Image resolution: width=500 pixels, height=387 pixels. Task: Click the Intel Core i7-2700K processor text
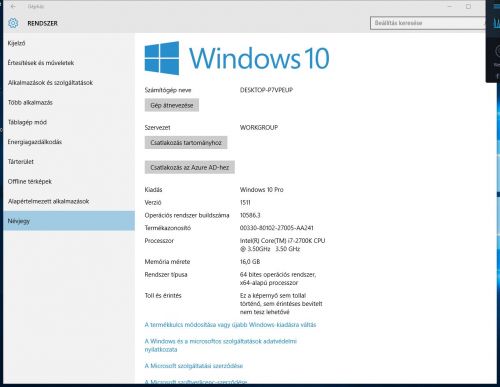point(282,244)
